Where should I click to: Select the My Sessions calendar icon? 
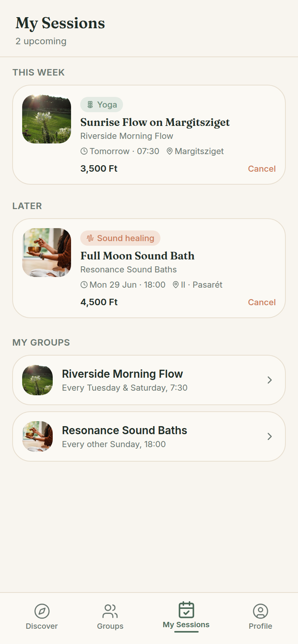[186, 610]
